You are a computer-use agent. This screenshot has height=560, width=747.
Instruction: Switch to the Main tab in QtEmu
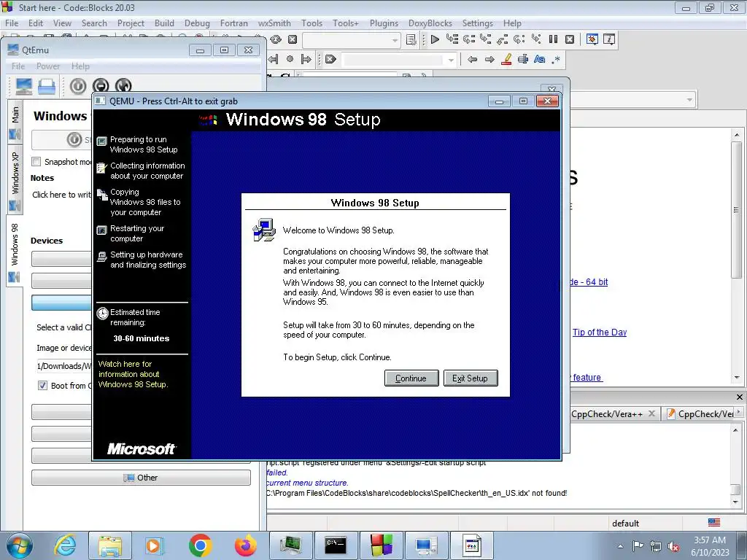click(15, 120)
